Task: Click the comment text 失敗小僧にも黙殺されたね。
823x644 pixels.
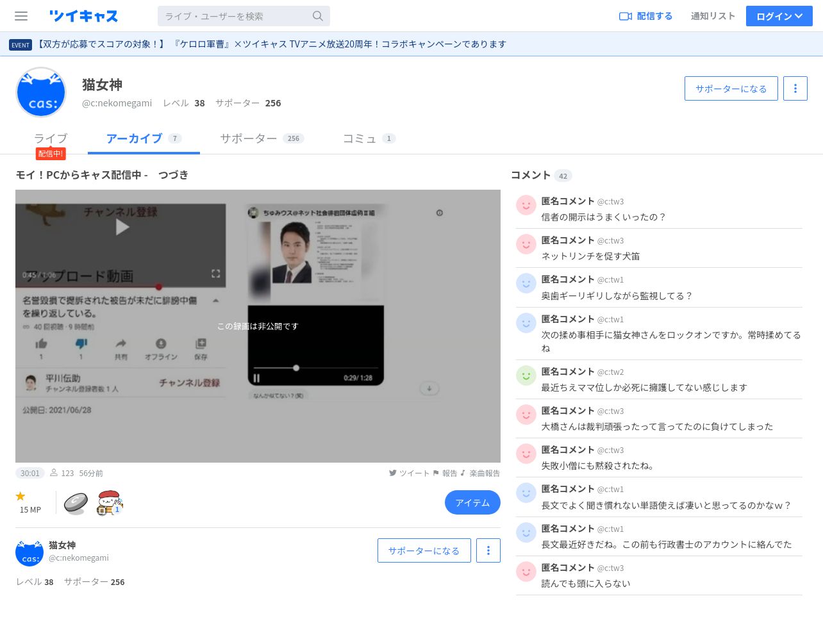Action: coord(598,466)
